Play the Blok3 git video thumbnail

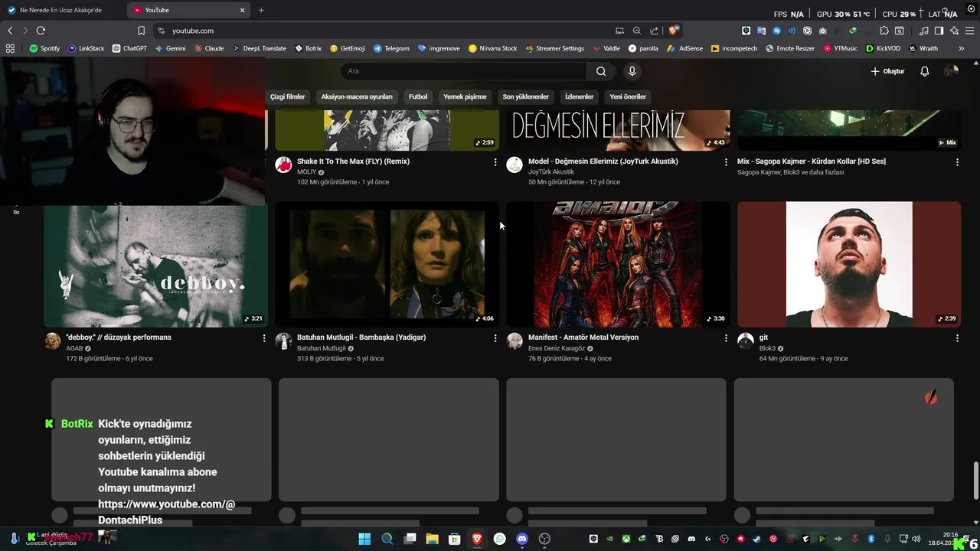849,265
